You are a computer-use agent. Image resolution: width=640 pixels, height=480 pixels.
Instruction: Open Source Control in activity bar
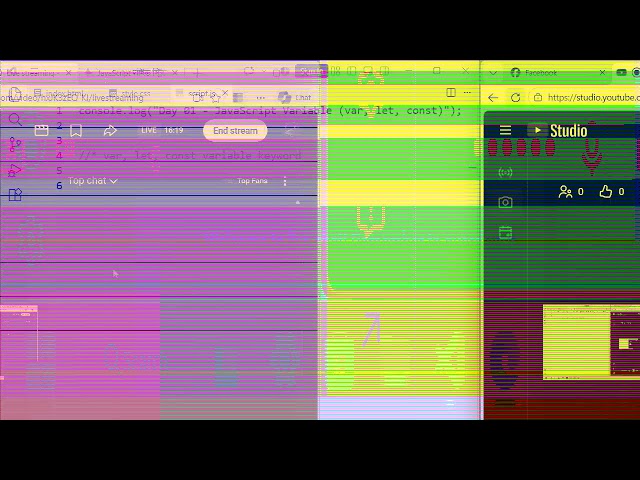[15, 144]
